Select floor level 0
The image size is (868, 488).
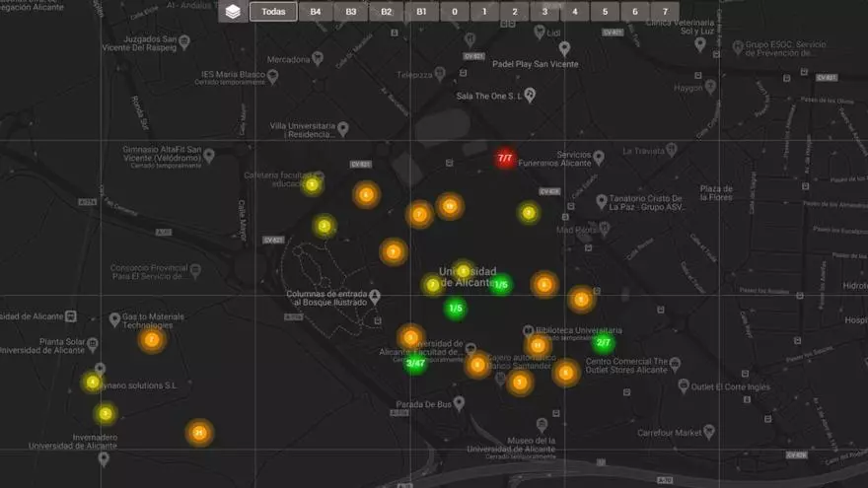(x=454, y=12)
